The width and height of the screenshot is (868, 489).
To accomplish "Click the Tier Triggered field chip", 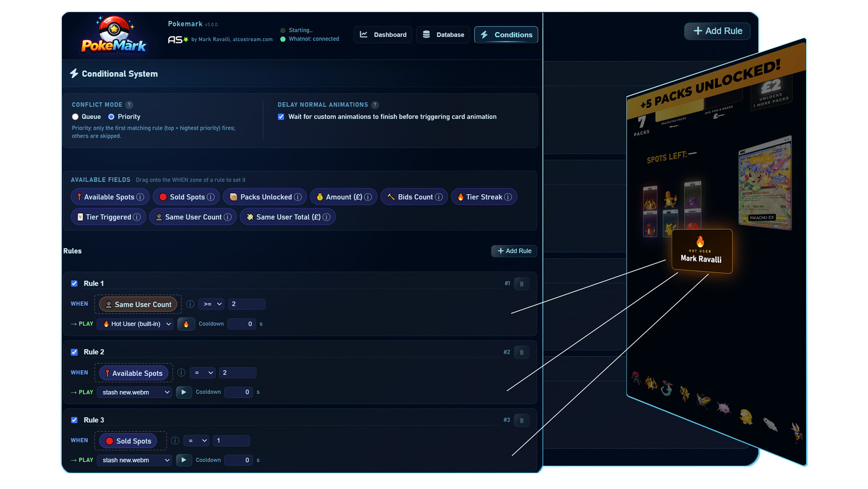I will [108, 217].
